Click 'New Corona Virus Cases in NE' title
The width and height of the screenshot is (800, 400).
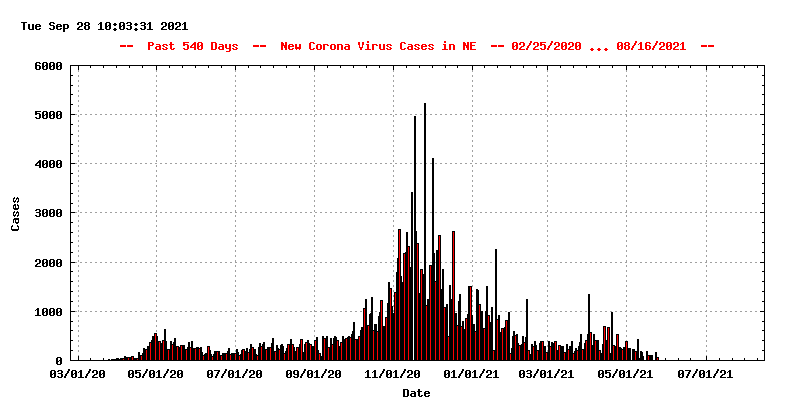coord(378,46)
